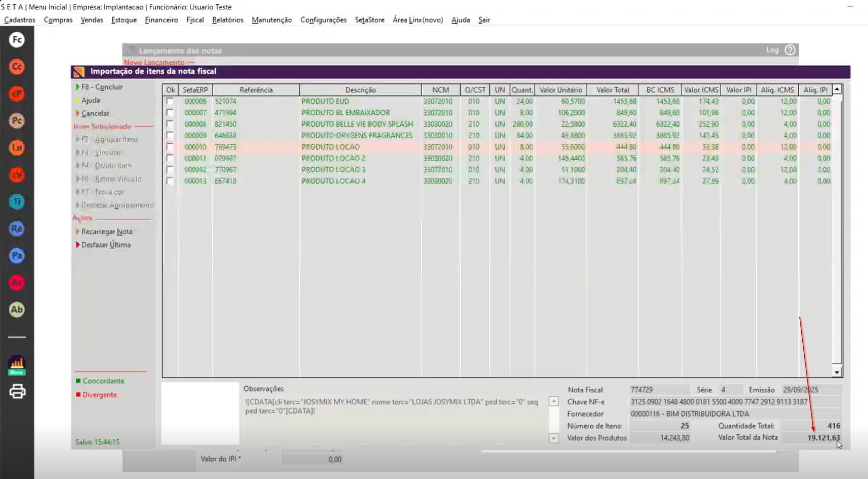Open the Tr sidebar shortcut

pos(17,202)
